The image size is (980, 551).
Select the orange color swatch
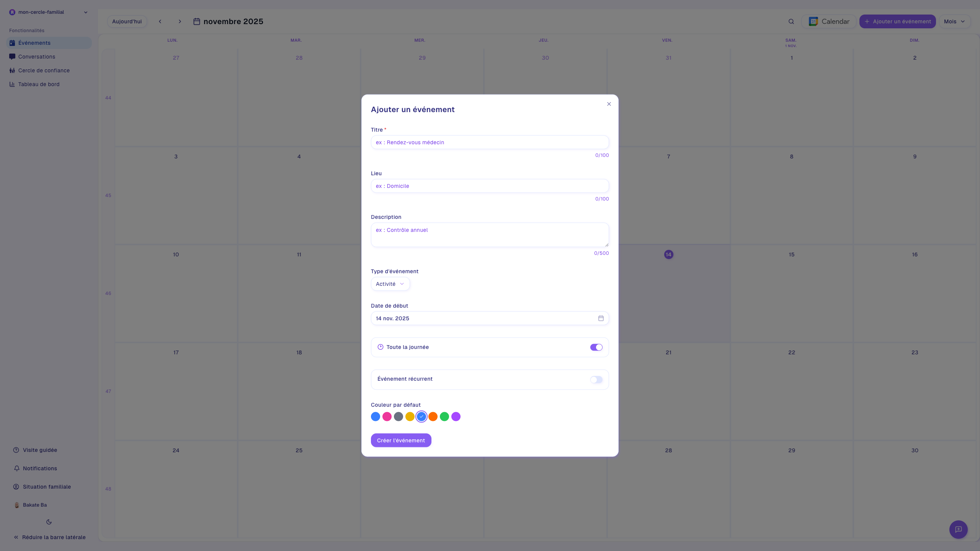pos(433,417)
